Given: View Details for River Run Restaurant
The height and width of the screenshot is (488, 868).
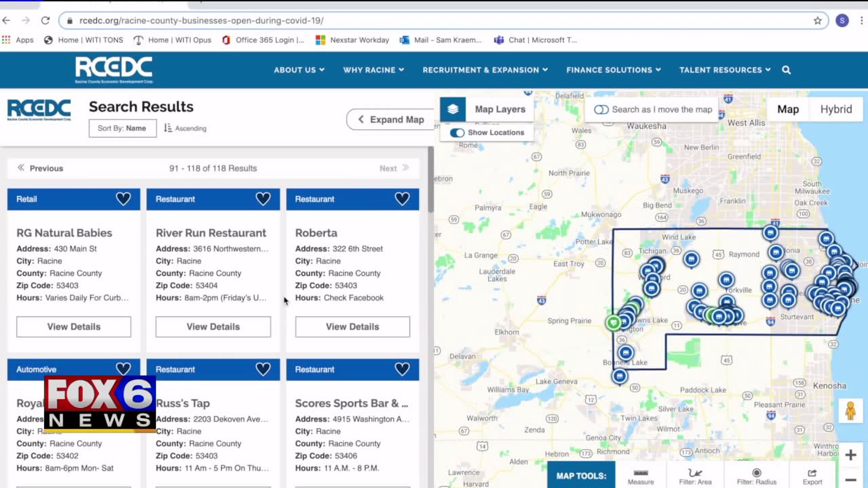Looking at the screenshot, I should point(213,327).
